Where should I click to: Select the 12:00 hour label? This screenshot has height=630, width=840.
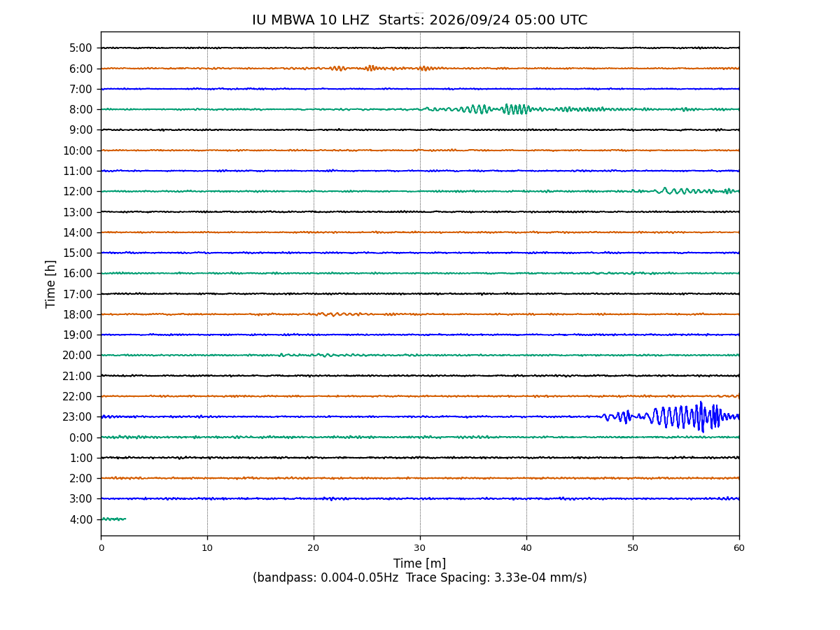pos(78,191)
